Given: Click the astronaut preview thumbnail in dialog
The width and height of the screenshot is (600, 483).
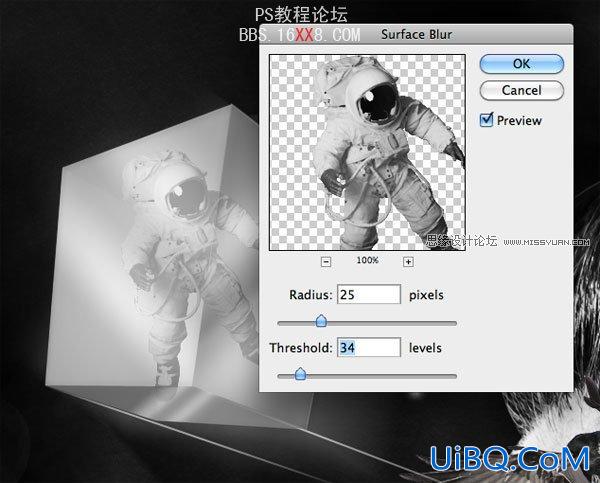Looking at the screenshot, I should tap(367, 152).
